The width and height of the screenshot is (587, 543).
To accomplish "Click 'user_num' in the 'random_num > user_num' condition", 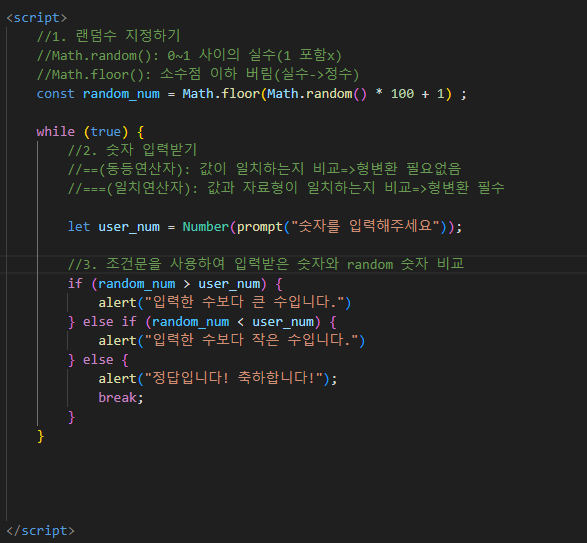I will [x=229, y=284].
